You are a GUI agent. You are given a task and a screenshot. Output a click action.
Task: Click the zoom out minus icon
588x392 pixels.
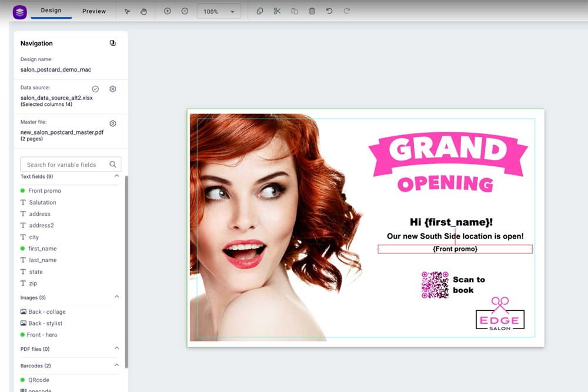185,11
